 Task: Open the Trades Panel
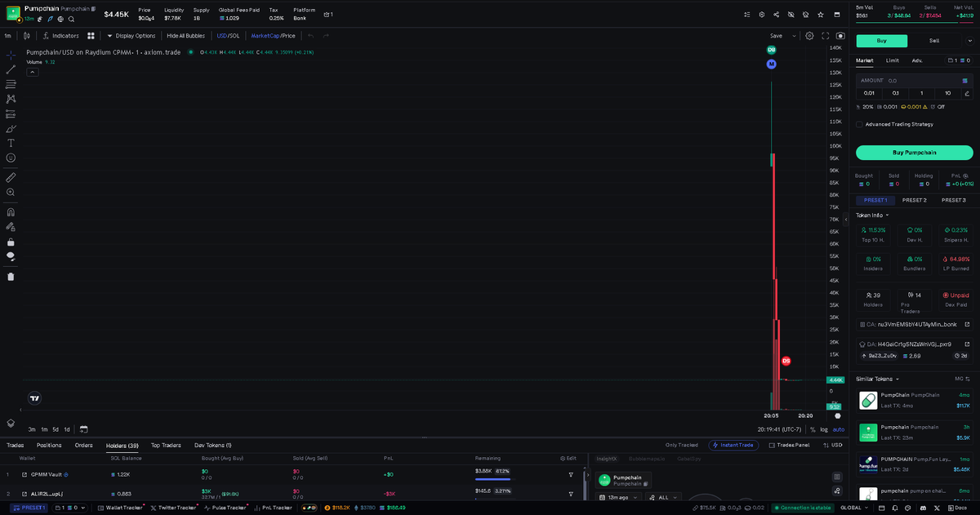pos(788,445)
